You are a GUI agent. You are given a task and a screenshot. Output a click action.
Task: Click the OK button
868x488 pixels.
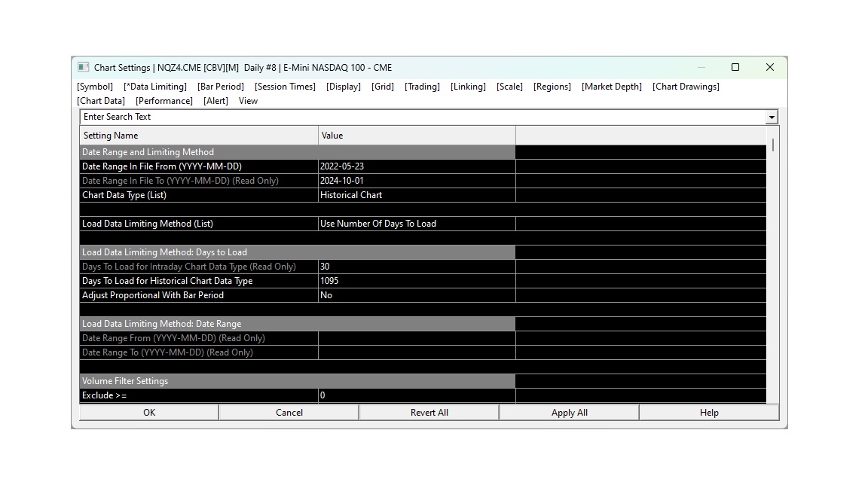(149, 412)
